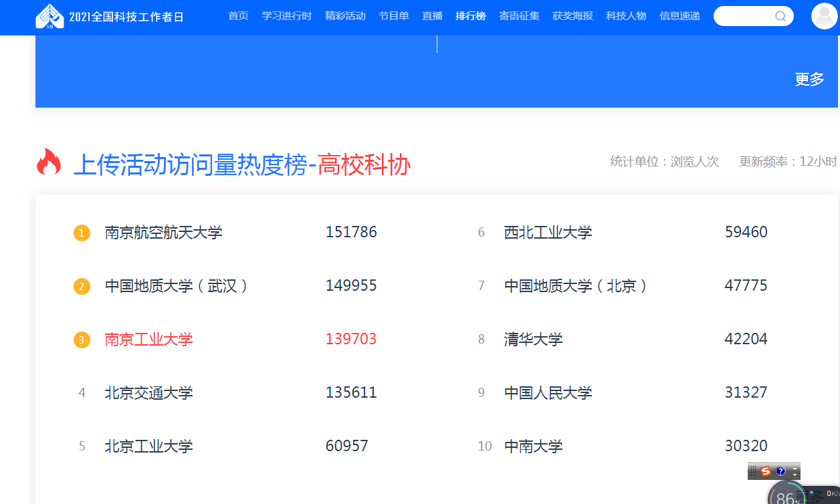Open 南京航空航天大学 ranking entry

click(163, 233)
